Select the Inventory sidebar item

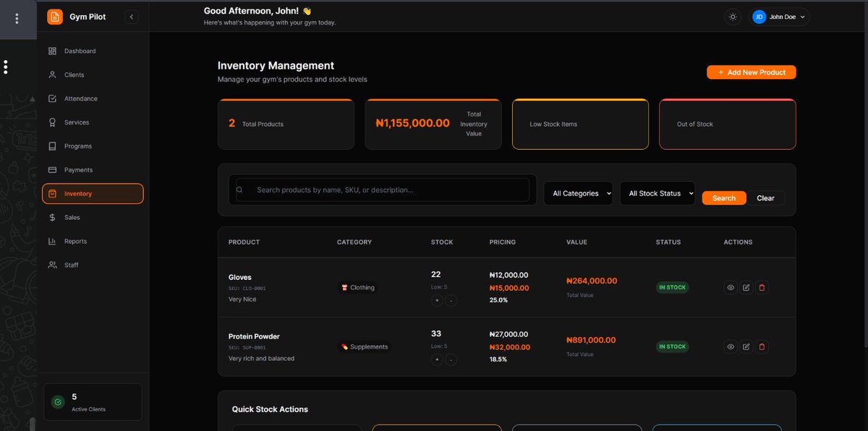[x=93, y=194]
